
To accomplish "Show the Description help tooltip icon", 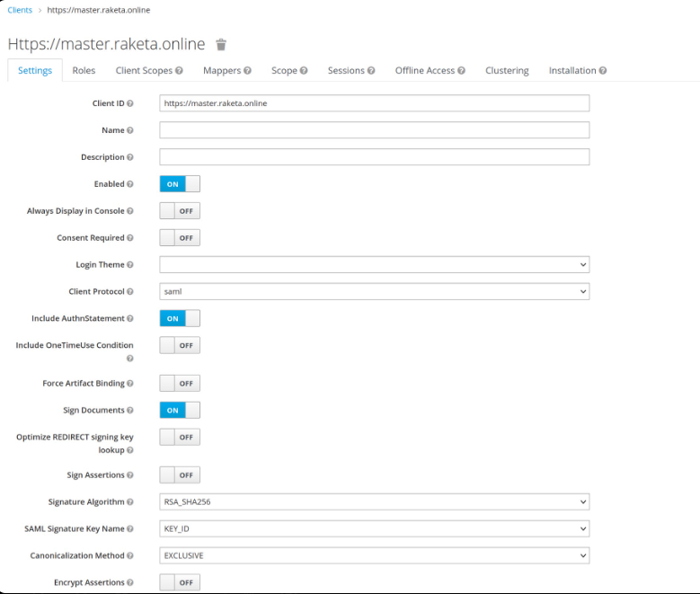I will coord(130,157).
